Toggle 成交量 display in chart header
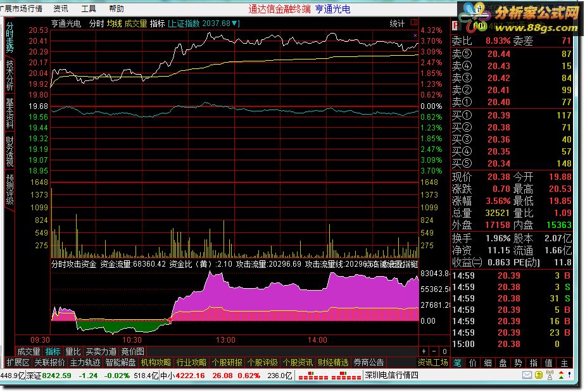This screenshot has width=585, height=392. (x=135, y=23)
